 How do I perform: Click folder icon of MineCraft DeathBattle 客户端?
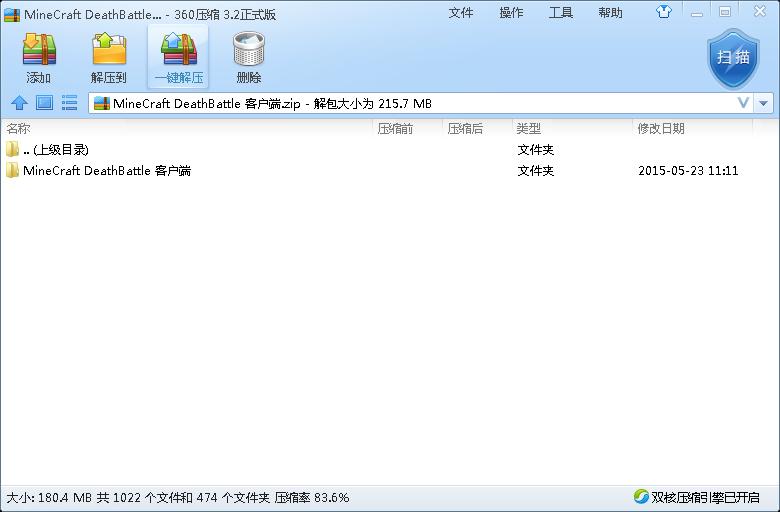click(x=12, y=170)
